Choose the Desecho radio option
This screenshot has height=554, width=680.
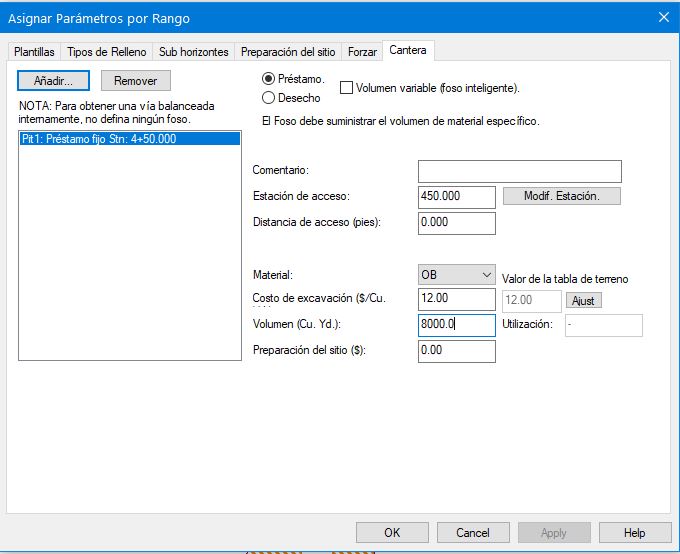(268, 98)
